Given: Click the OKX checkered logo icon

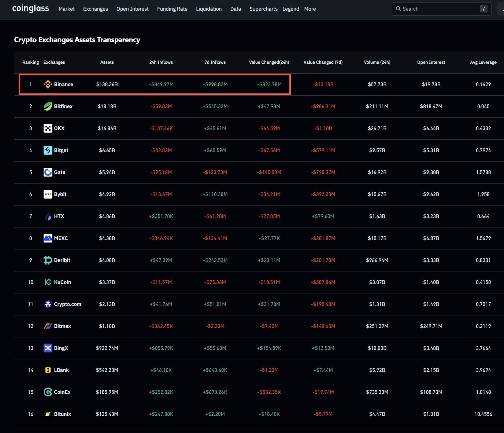Looking at the screenshot, I should (48, 128).
